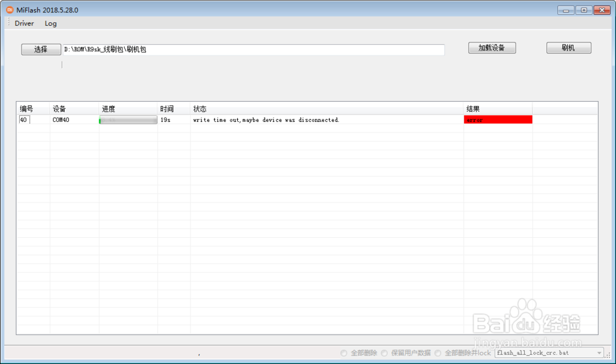
Task: Click into the ROM path input field
Action: pos(253,49)
